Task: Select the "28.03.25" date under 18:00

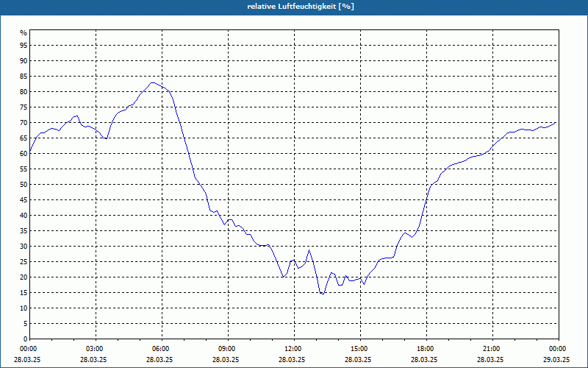Action: click(x=424, y=360)
